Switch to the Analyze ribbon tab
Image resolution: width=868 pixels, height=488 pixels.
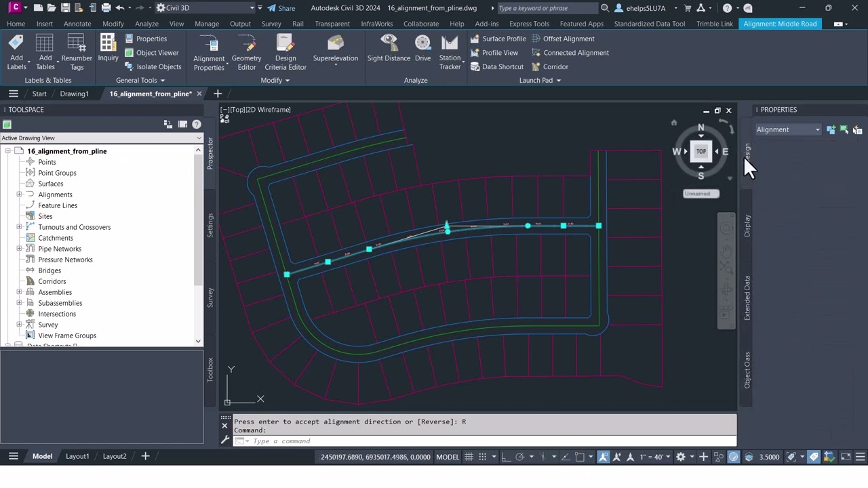click(146, 24)
